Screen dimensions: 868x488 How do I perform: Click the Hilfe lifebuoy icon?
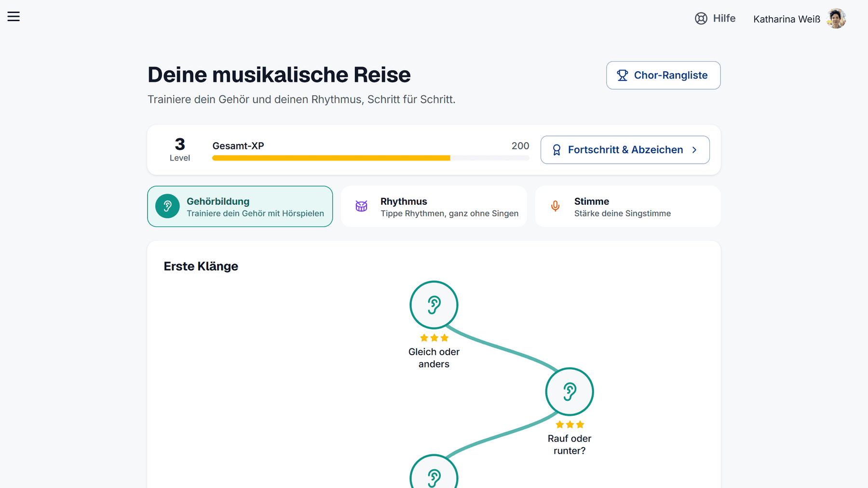tap(701, 18)
